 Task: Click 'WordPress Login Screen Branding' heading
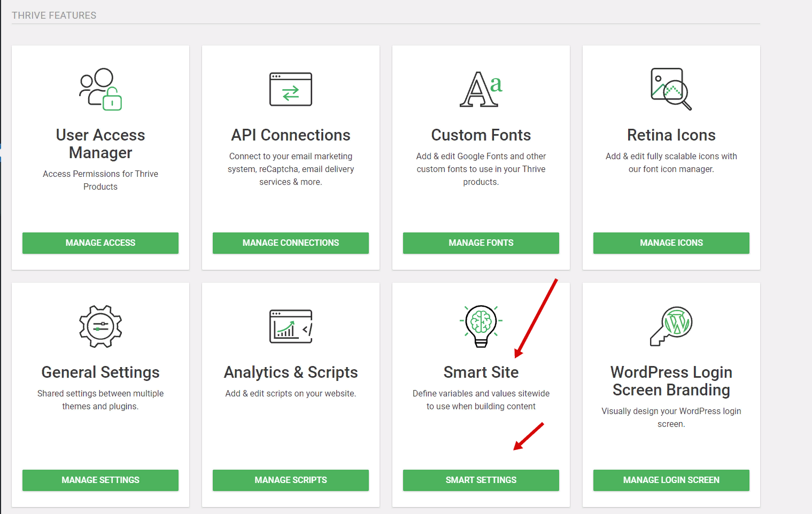point(671,381)
